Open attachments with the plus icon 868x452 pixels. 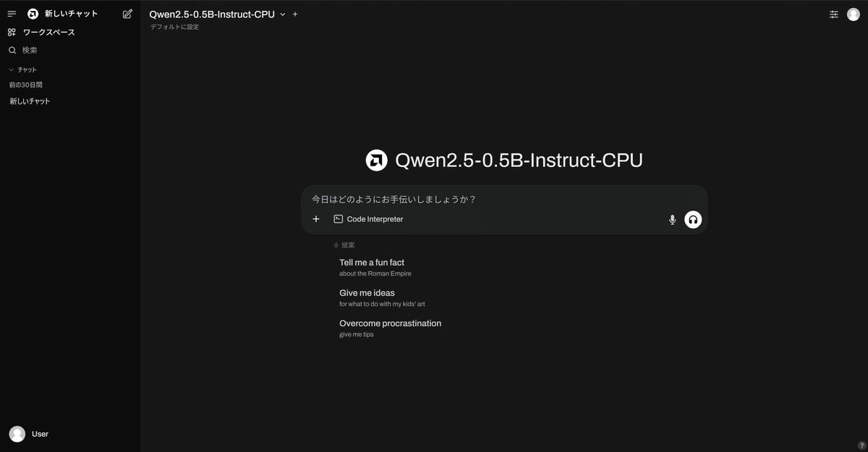point(316,218)
